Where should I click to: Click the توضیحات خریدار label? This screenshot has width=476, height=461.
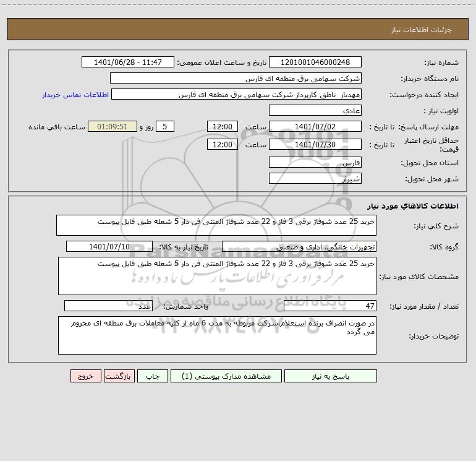click(x=433, y=336)
